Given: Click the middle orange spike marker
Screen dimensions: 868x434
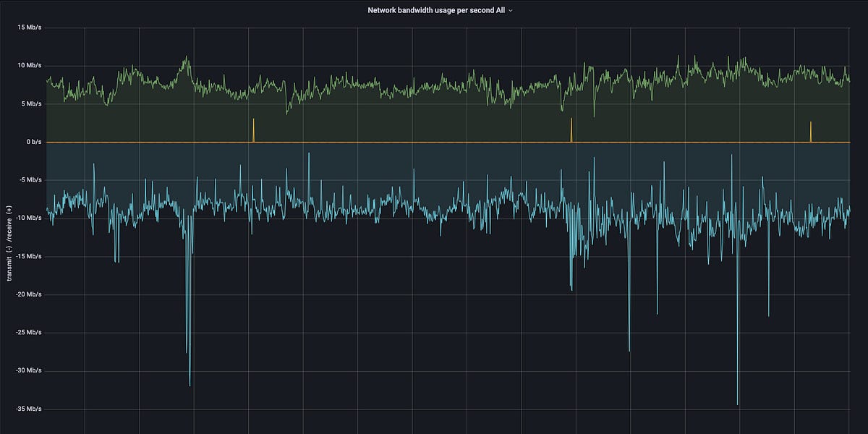Looking at the screenshot, I should click(x=571, y=130).
